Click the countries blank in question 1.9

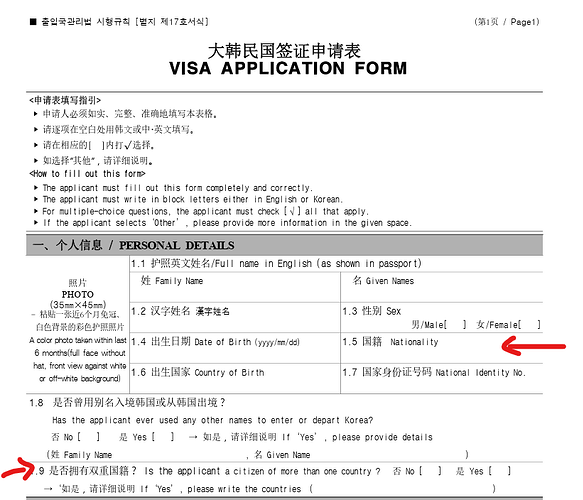pos(403,488)
